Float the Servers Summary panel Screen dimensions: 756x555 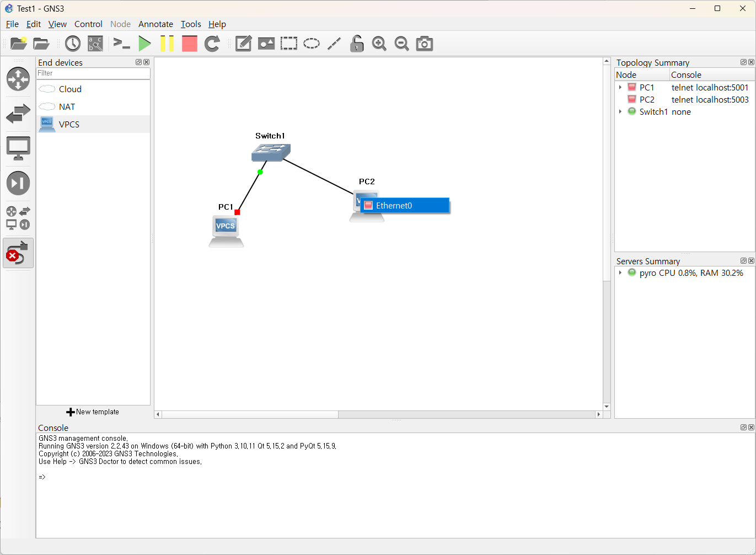(743, 260)
